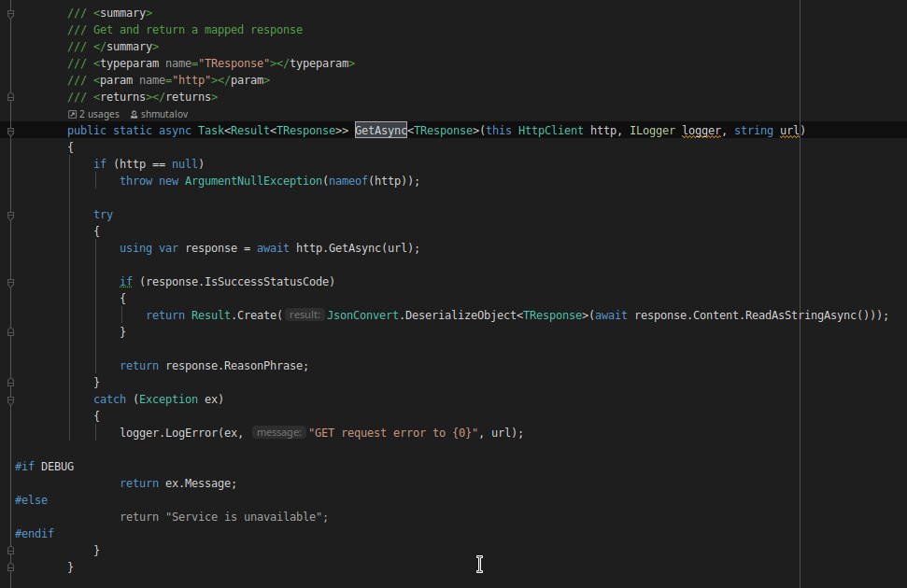Viewport: 907px width, 588px height.
Task: Click the '#else' preprocessor directive
Action: pyautogui.click(x=31, y=499)
